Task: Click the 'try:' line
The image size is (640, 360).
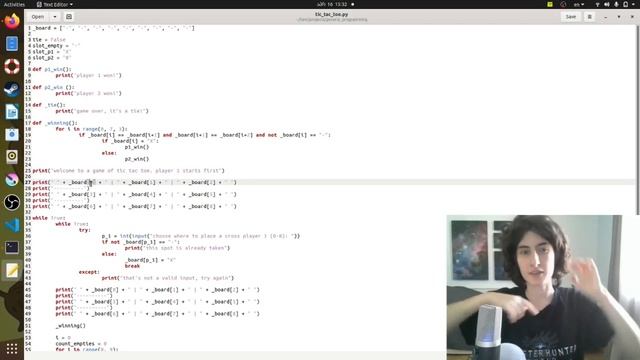Action: (84, 230)
